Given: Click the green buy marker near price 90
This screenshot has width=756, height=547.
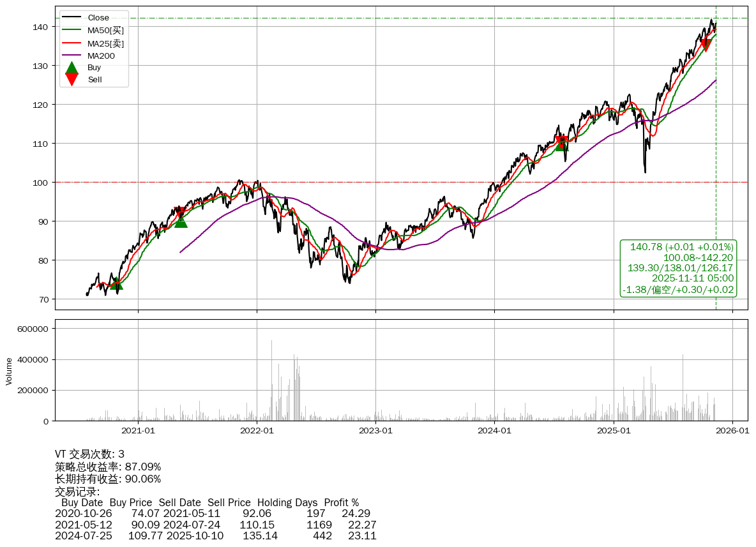Looking at the screenshot, I should [x=181, y=221].
